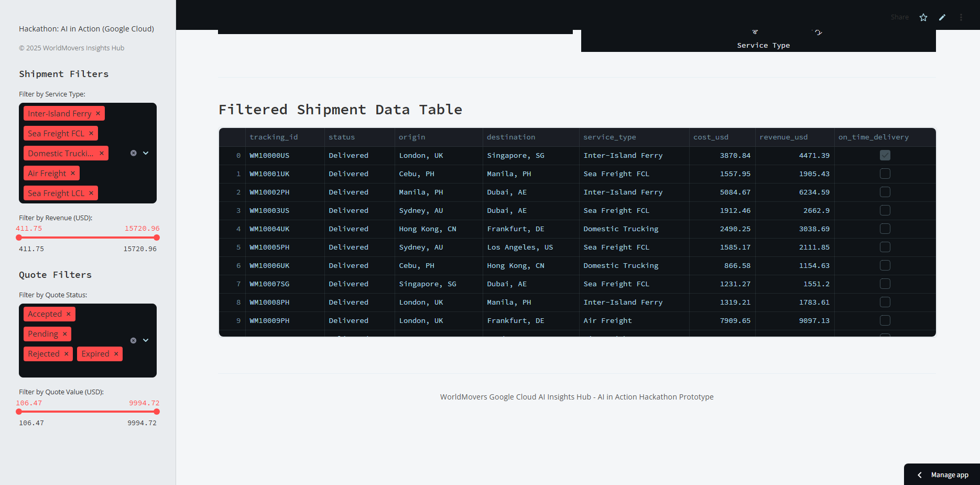Toggle on_time_delivery checkbox for WM10000US

point(885,155)
